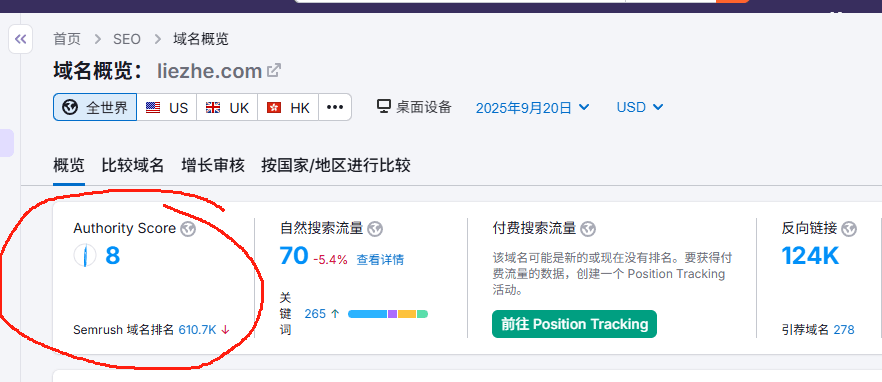Click yellow segment of keyword bar
The image size is (882, 382).
pos(407,314)
